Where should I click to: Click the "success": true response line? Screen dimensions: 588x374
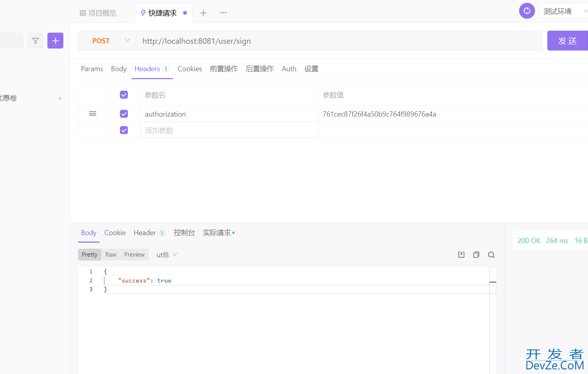coord(145,280)
